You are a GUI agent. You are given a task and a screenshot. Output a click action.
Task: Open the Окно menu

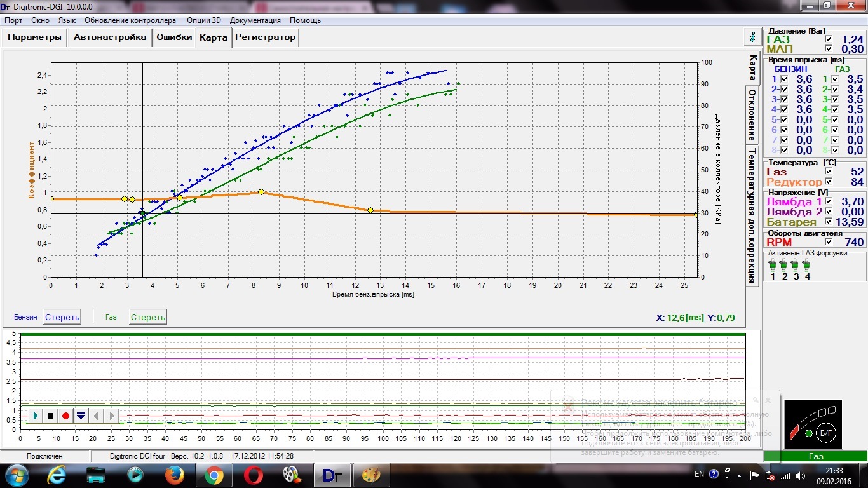tap(40, 20)
